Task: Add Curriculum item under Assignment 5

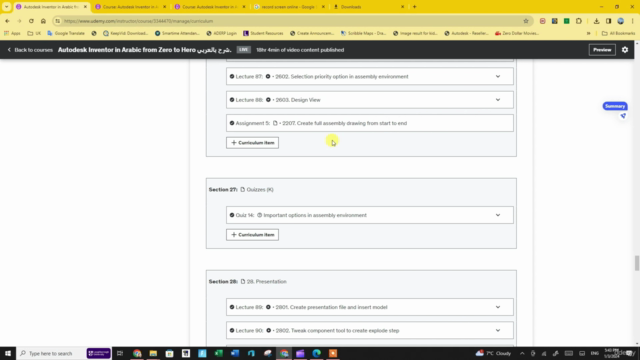Action: [253, 142]
